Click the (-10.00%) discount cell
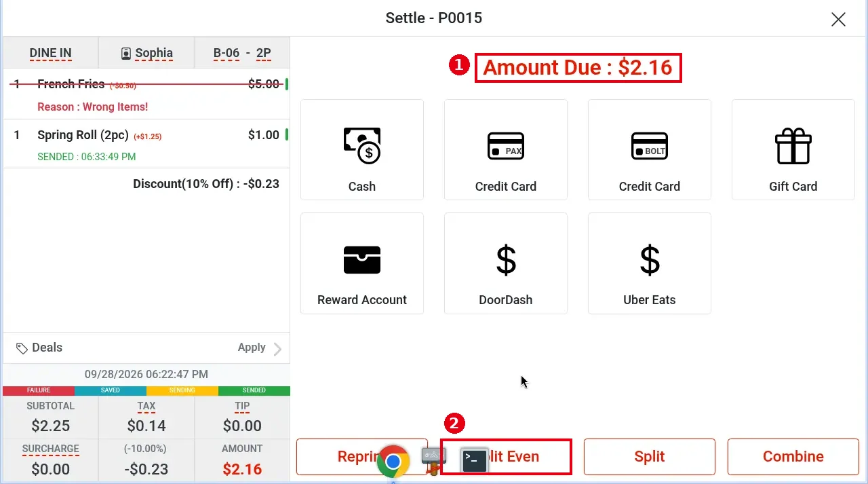 click(146, 460)
